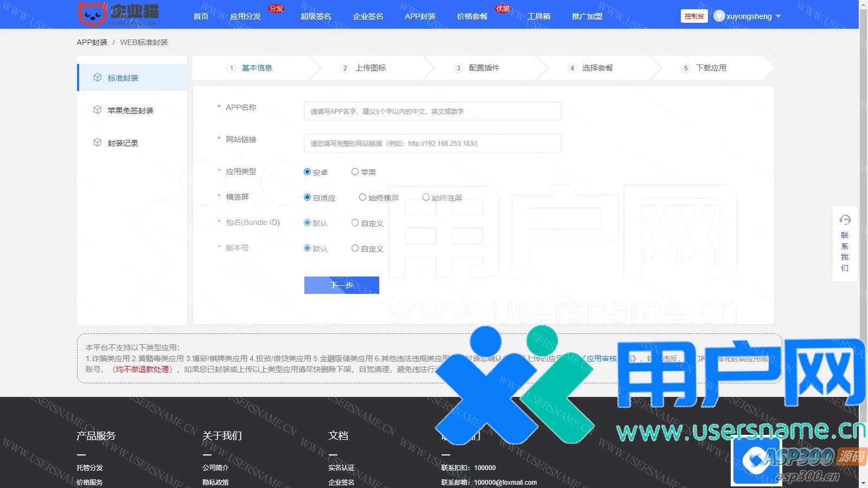Click the red 分发 badge
The height and width of the screenshot is (488, 868).
click(x=276, y=9)
